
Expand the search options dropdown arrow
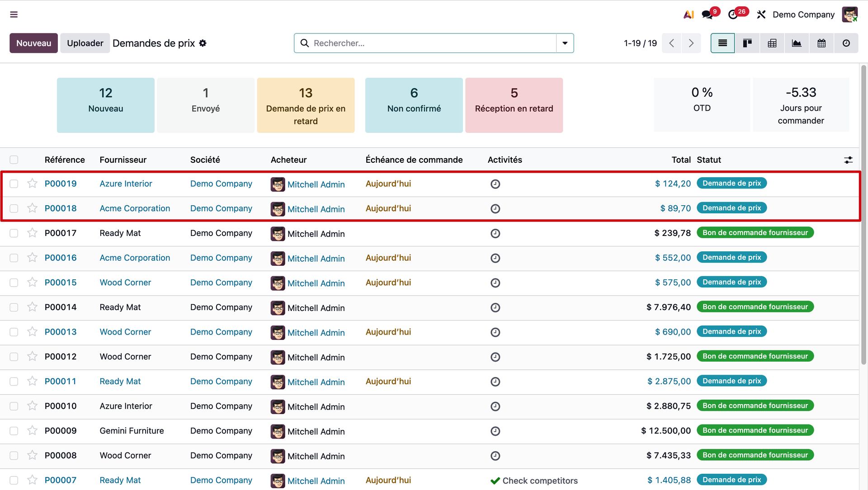[565, 43]
